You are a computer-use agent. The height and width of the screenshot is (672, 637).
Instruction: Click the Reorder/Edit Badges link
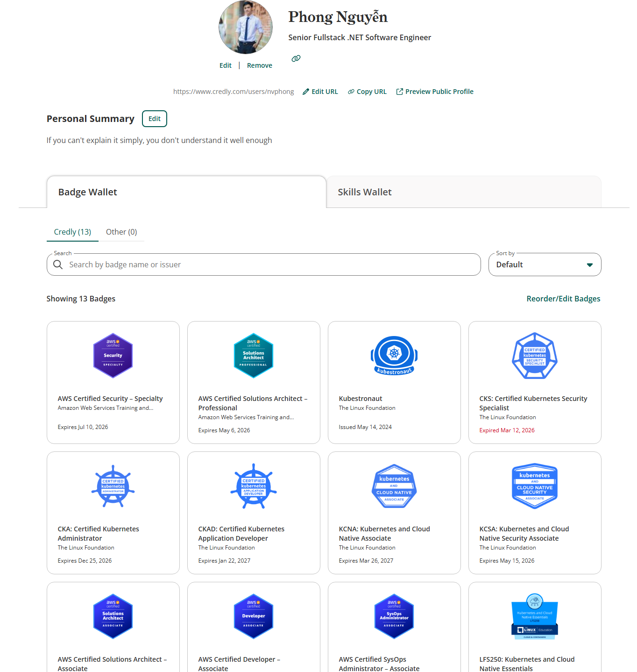click(x=563, y=299)
